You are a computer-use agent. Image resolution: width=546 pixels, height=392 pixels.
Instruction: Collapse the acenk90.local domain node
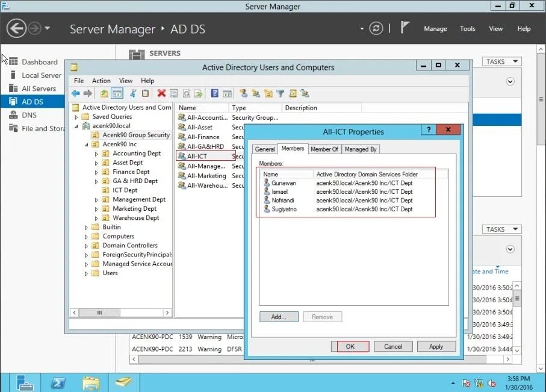pyautogui.click(x=76, y=126)
